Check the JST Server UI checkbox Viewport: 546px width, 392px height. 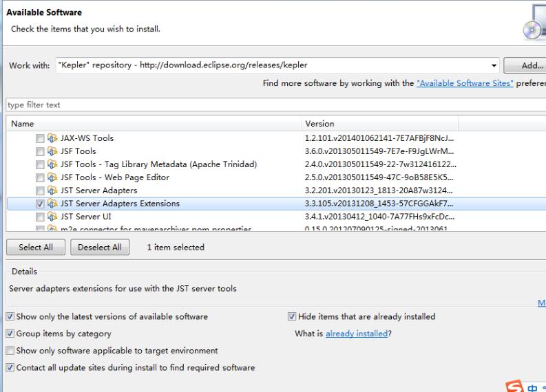pyautogui.click(x=40, y=217)
